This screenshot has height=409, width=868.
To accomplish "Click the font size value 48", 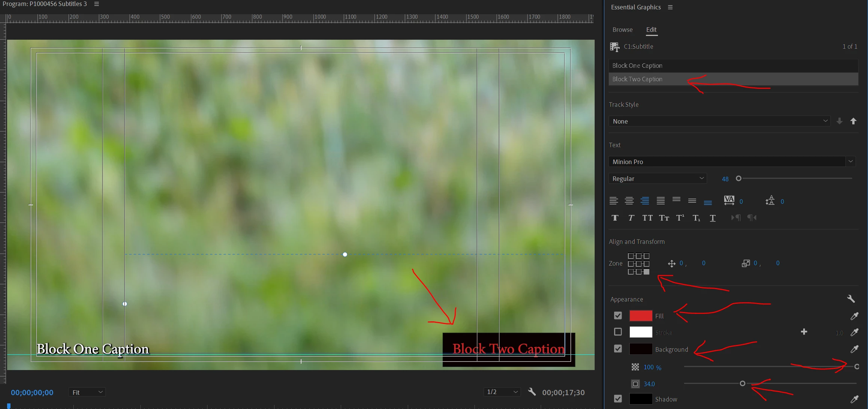I will [x=725, y=179].
